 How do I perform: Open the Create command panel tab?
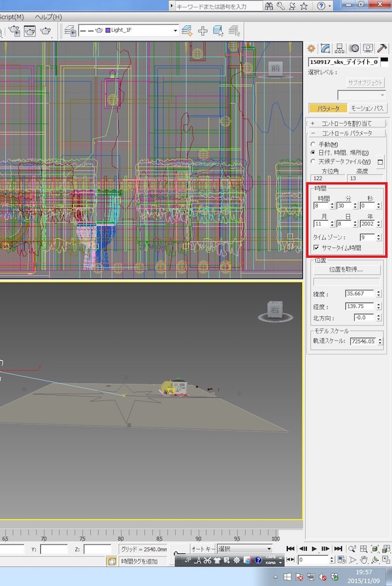click(x=311, y=48)
